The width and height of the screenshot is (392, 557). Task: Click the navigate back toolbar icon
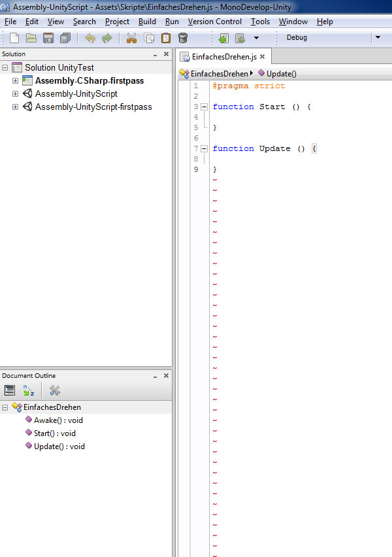point(223,38)
